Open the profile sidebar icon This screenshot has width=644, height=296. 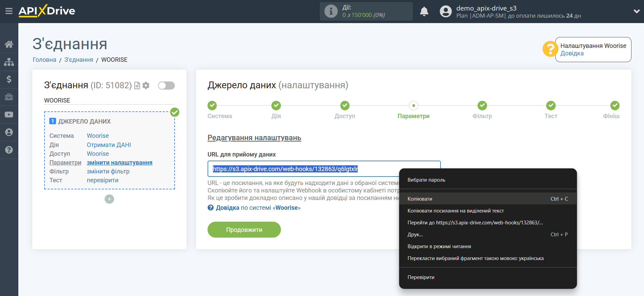point(9,132)
